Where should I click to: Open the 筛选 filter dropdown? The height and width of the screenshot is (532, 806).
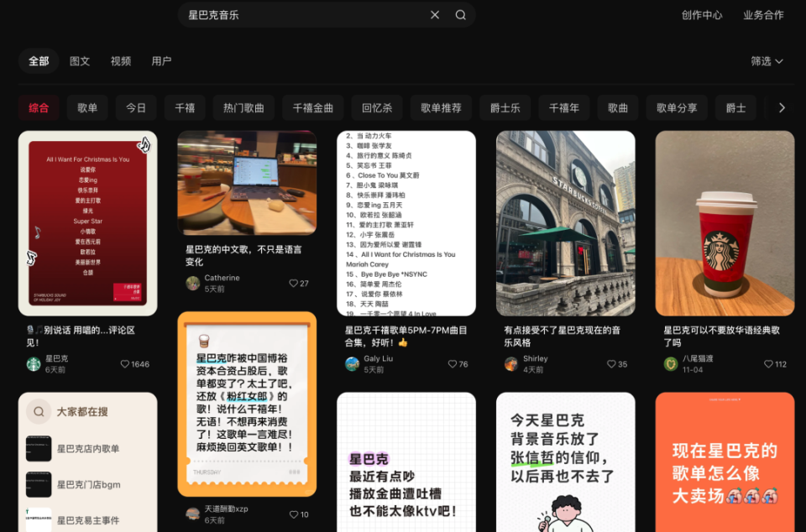[767, 60]
